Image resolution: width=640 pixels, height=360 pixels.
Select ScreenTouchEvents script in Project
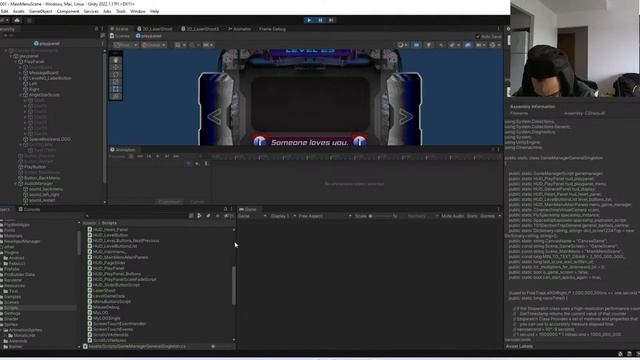(x=113, y=329)
